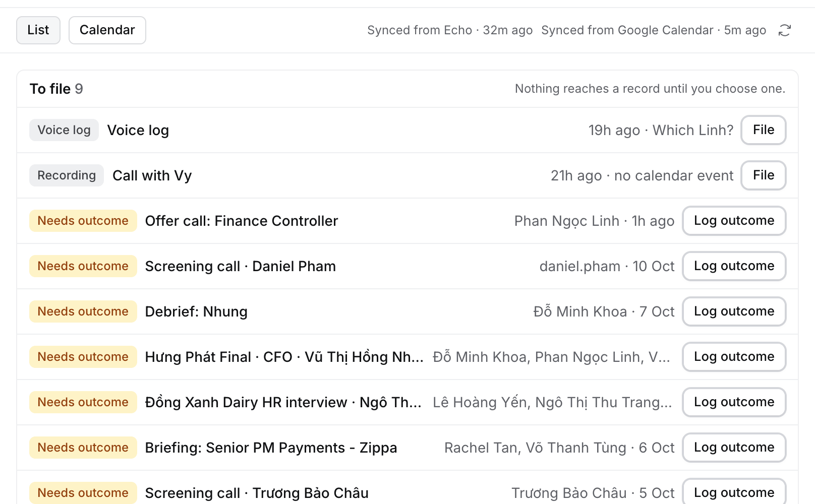File the Call with Vy recording

click(764, 175)
